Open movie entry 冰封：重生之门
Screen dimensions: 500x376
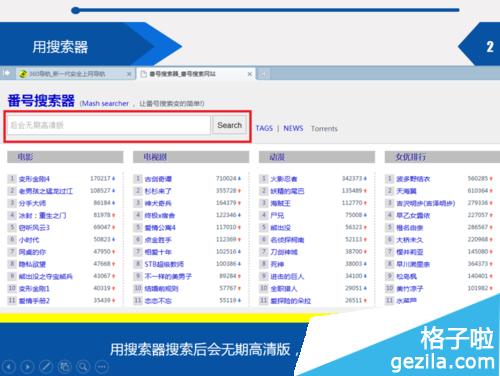click(42, 216)
